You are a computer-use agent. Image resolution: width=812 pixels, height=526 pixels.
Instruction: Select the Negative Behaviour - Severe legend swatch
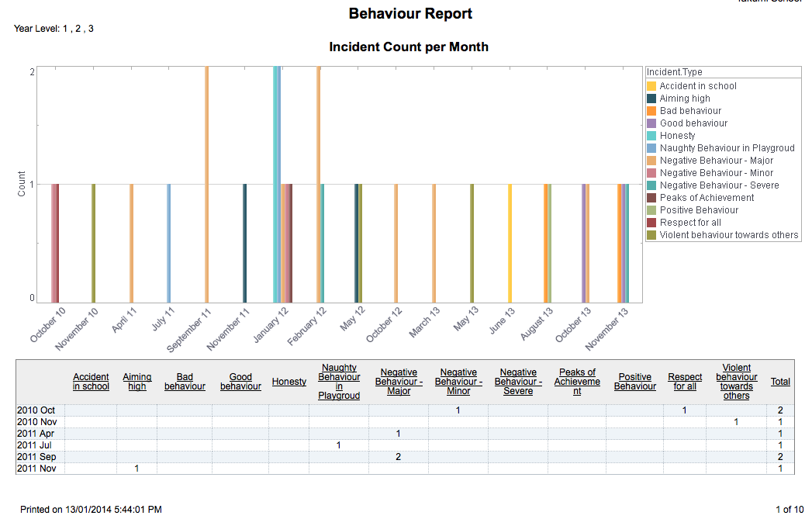click(651, 185)
